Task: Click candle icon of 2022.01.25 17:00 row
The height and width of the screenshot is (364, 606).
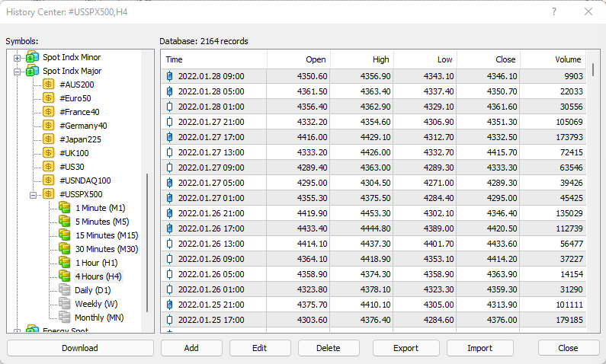Action: pos(169,320)
